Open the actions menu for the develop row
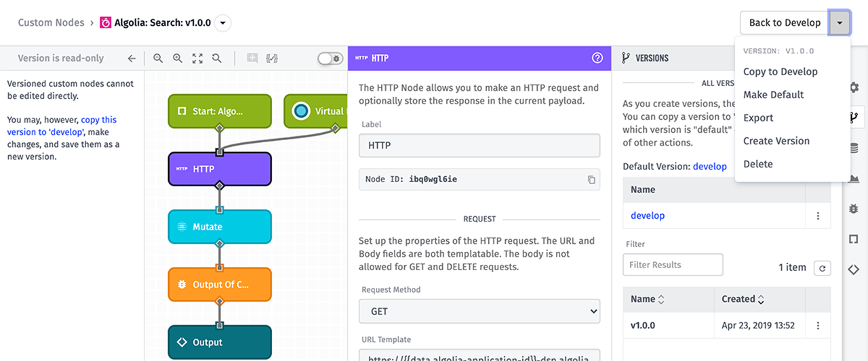Image resolution: width=868 pixels, height=361 pixels. coord(818,216)
